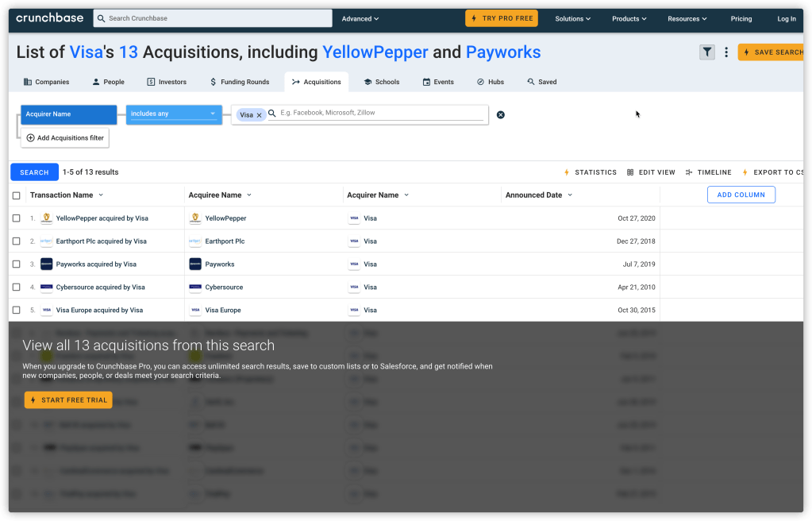Clear the Acquirer Name filter row

tap(500, 115)
